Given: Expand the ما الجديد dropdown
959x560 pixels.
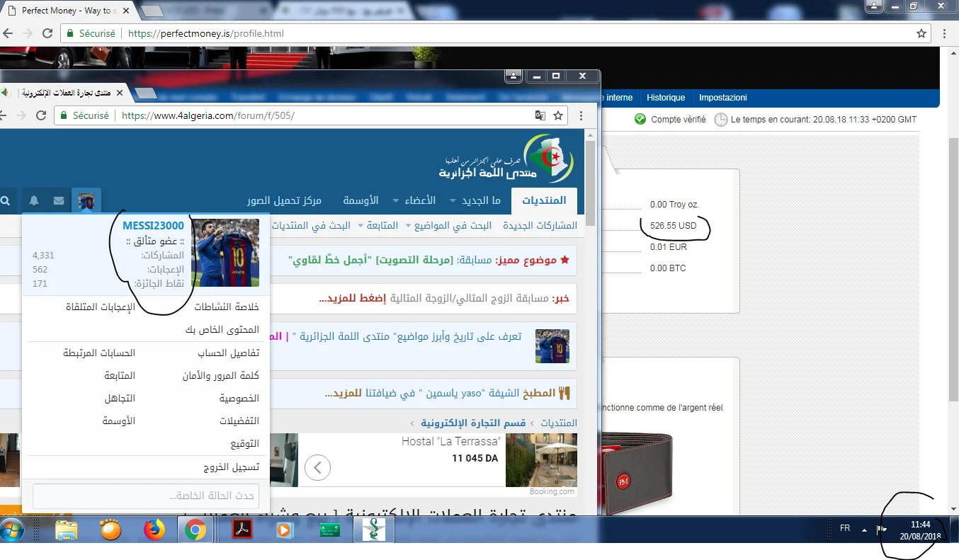Looking at the screenshot, I should pos(476,200).
